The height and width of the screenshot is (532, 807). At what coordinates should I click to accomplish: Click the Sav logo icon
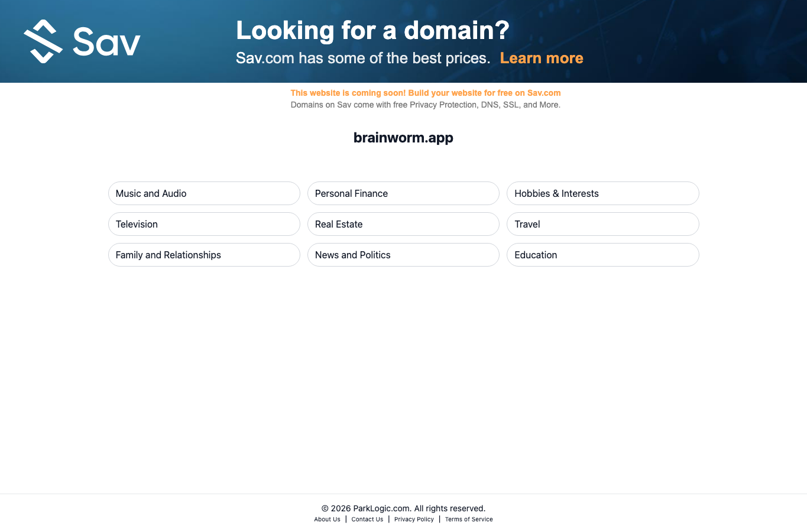pyautogui.click(x=43, y=41)
